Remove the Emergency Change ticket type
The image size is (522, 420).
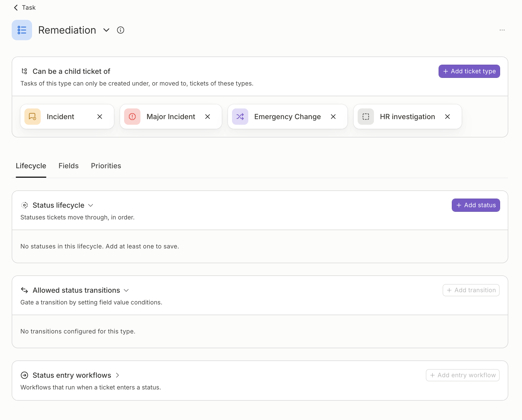pyautogui.click(x=333, y=117)
